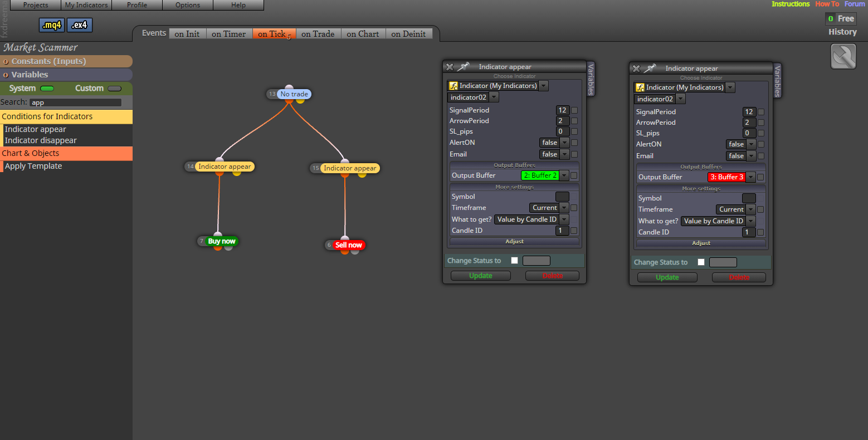868x440 pixels.
Task: Toggle the System blocks switch
Action: 47,89
